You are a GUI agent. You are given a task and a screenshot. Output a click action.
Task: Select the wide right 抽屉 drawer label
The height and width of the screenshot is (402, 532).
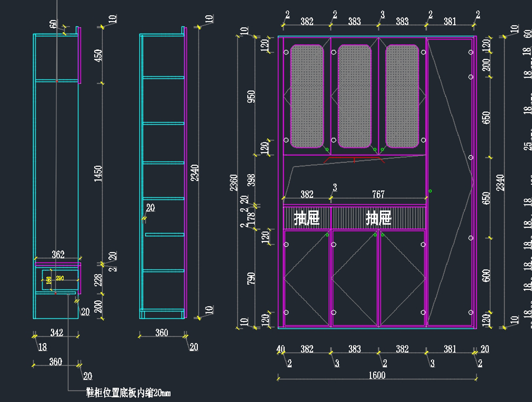(378, 218)
